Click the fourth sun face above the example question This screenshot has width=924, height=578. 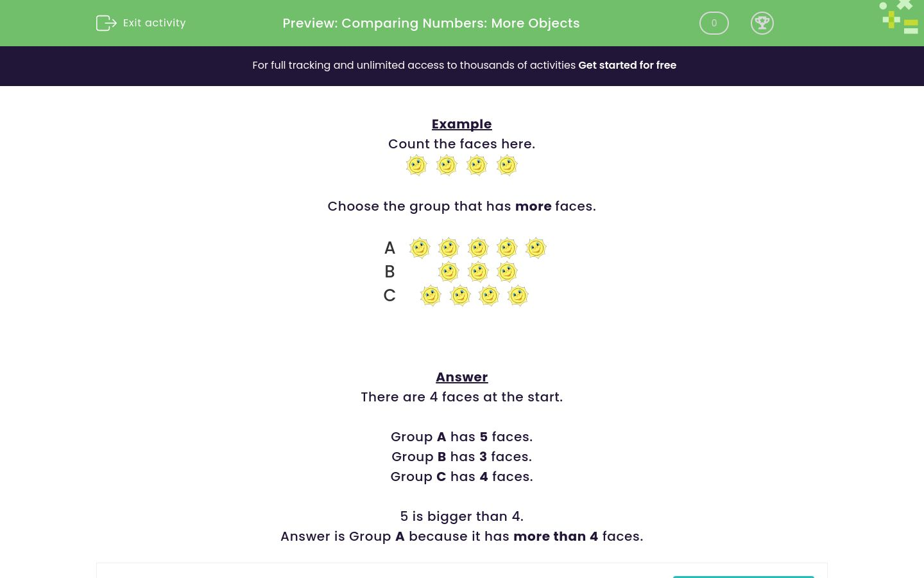(x=507, y=165)
